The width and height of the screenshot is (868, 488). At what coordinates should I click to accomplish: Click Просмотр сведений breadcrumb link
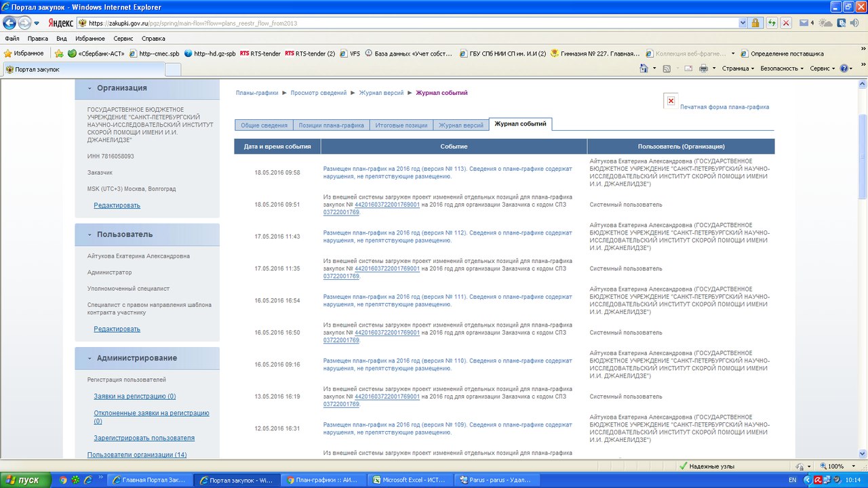click(319, 93)
